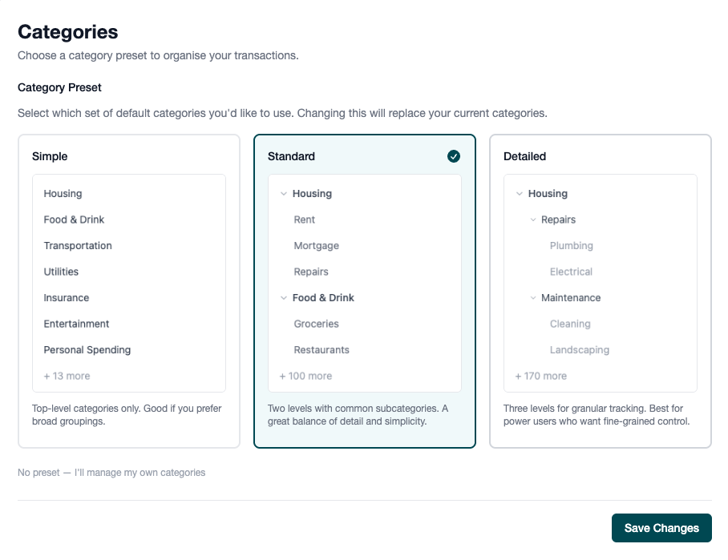Click Groceries under Food & Drink
The image size is (728, 560).
(314, 324)
